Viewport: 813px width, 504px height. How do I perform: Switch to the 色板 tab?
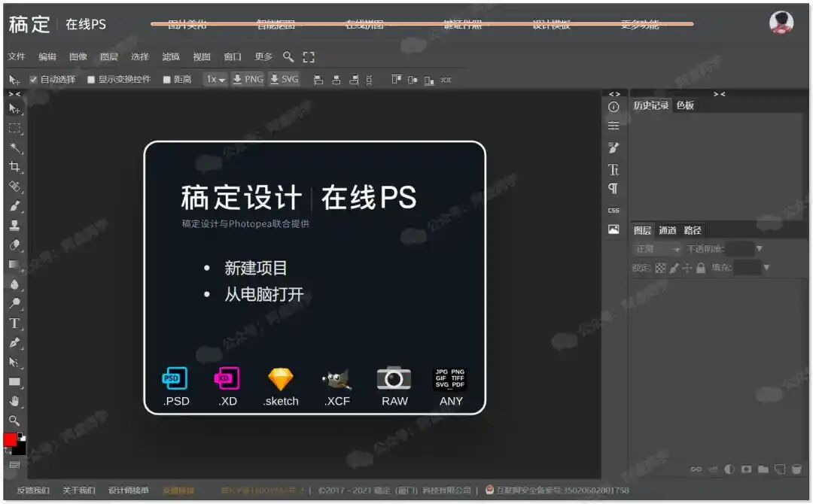(685, 105)
